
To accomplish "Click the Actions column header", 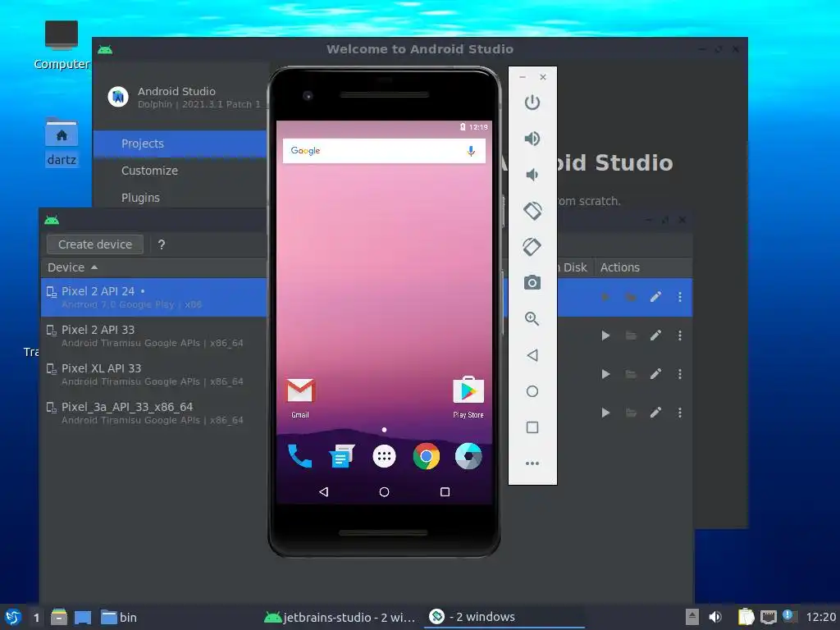I will (620, 267).
